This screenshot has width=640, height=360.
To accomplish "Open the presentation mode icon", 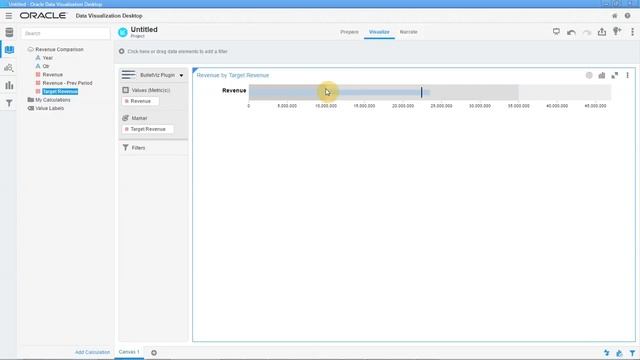I will pyautogui.click(x=556, y=31).
